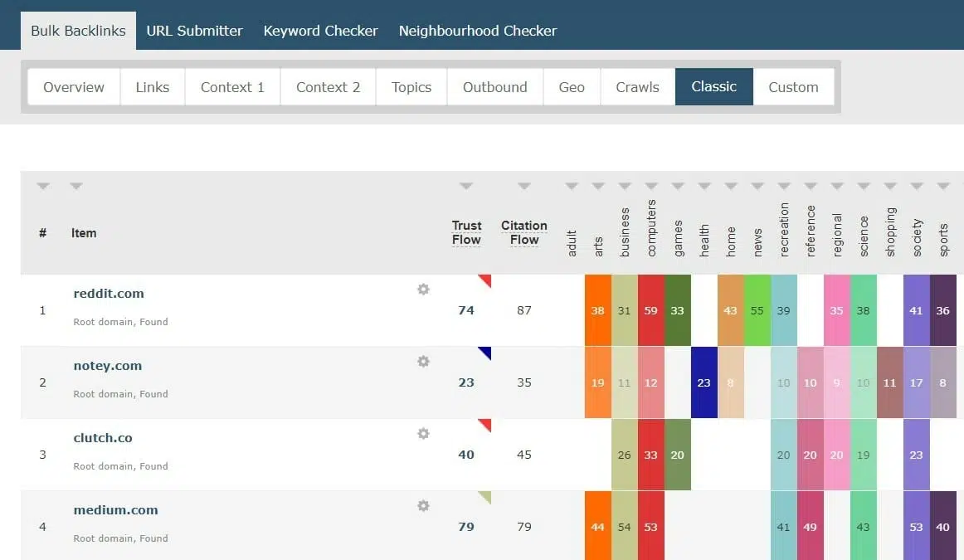Select the Context 2 view tab

click(328, 86)
